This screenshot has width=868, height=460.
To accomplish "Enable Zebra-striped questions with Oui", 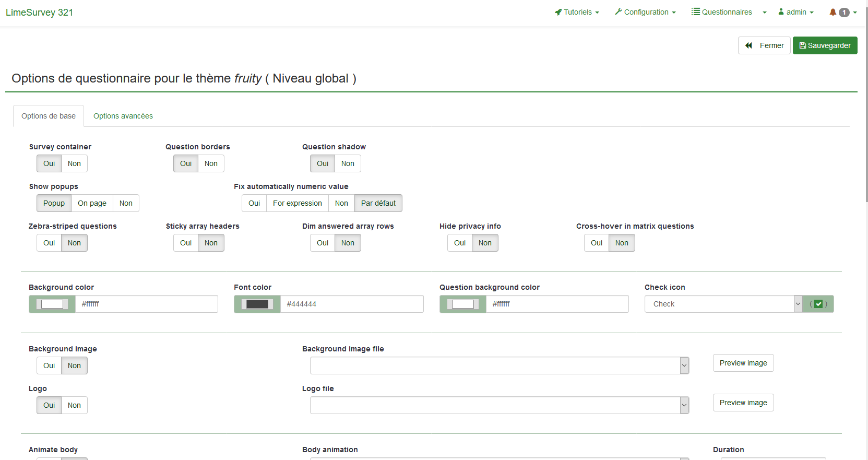I will 49,243.
